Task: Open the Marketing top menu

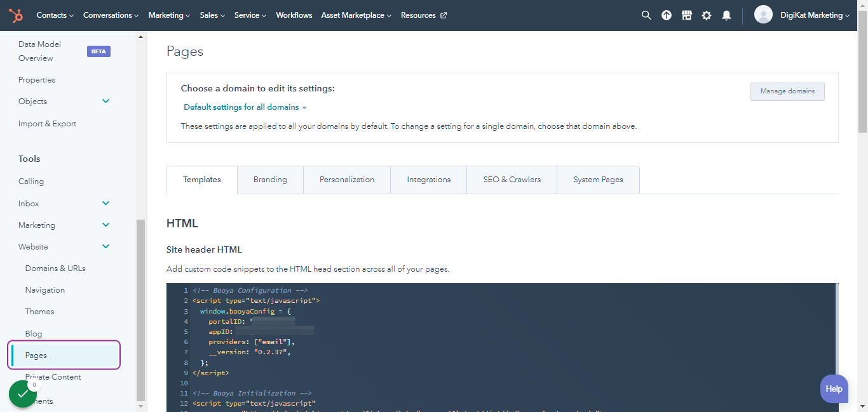Action: click(x=169, y=15)
